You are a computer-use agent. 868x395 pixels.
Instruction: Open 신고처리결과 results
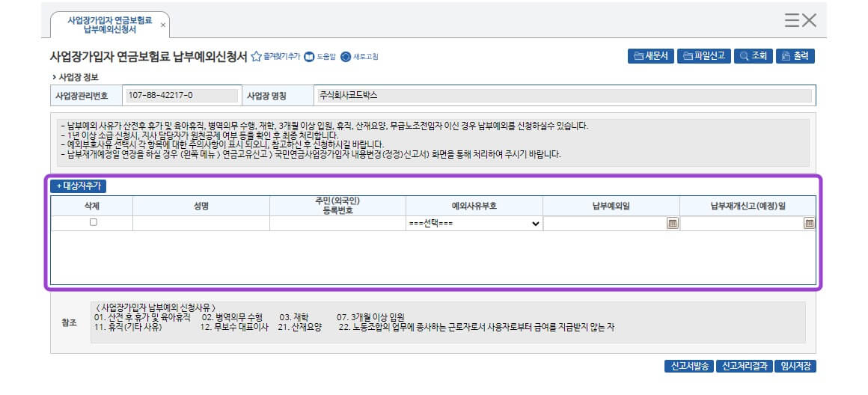click(742, 367)
